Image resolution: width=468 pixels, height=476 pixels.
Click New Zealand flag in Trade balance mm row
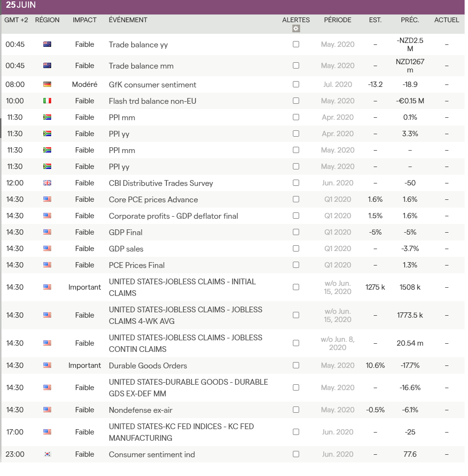[47, 66]
